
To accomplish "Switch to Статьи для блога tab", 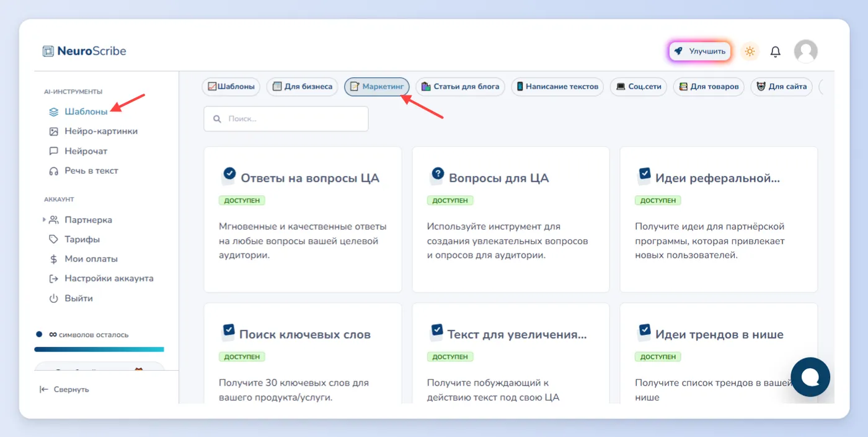I will click(460, 87).
